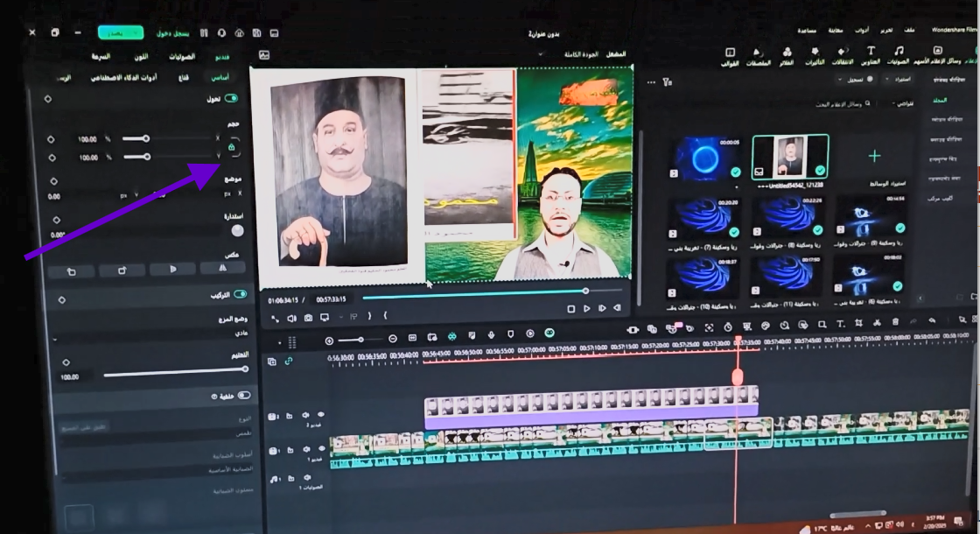Click the preview progress bar handle
This screenshot has width=980, height=534.
coord(585,291)
